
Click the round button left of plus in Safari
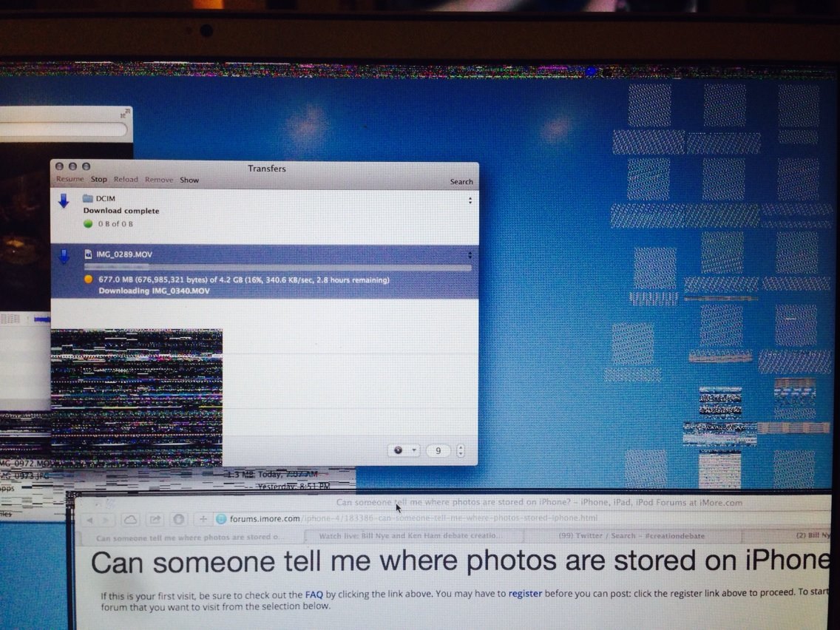179,519
